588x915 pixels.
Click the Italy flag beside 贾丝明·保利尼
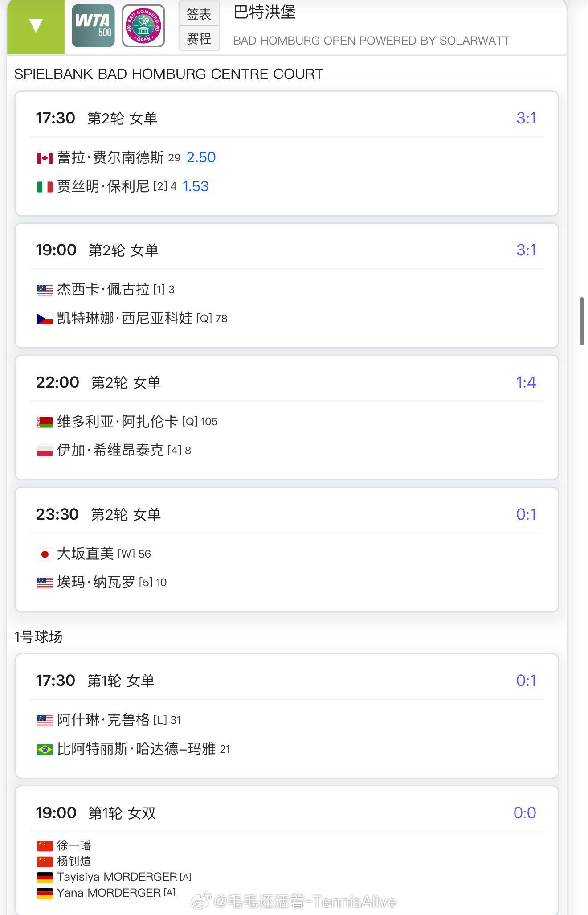point(45,187)
